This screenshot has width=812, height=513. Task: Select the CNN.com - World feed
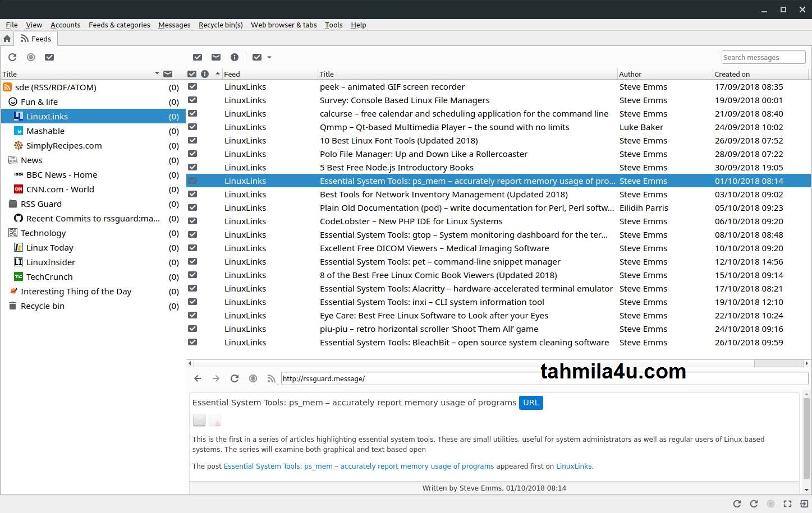coord(93,189)
